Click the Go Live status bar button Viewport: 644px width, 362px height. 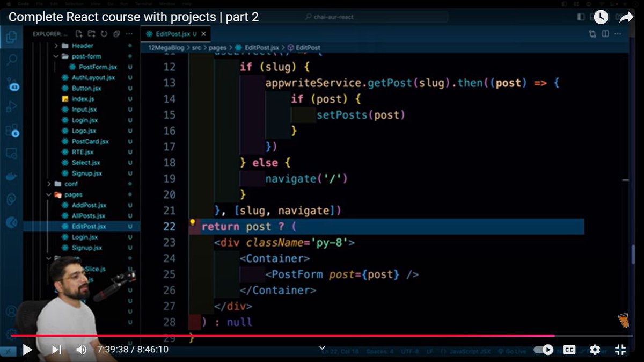(x=512, y=352)
